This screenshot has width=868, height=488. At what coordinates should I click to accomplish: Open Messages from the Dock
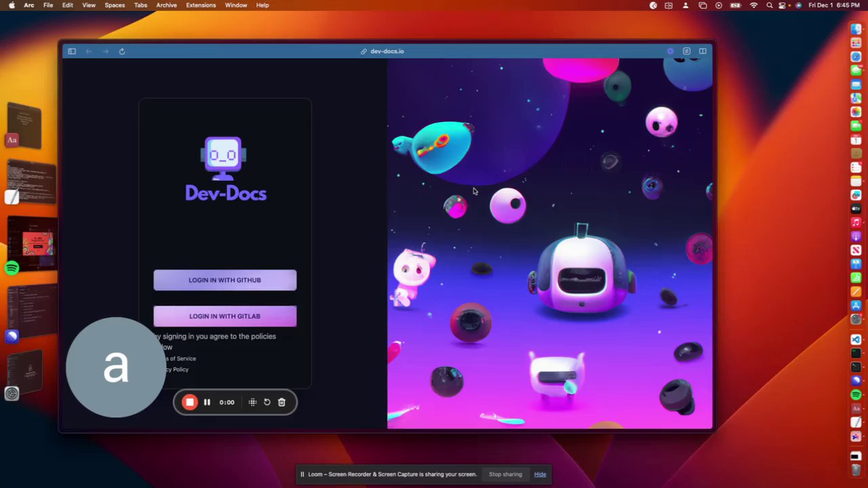856,70
